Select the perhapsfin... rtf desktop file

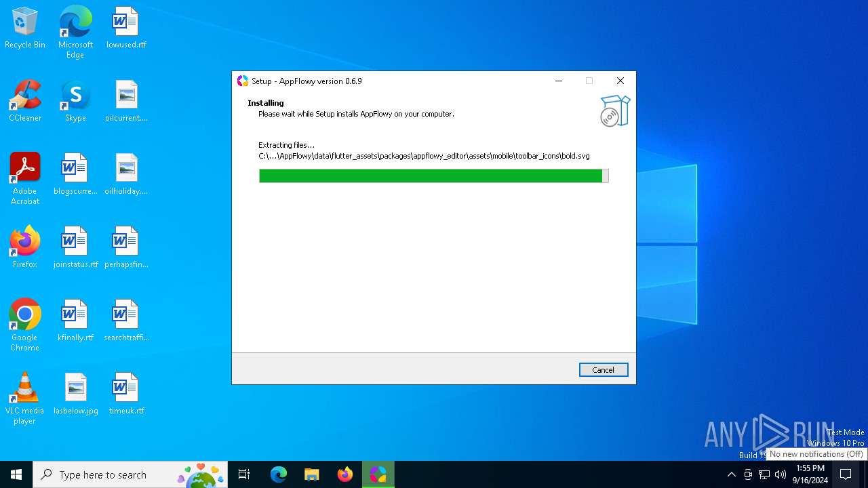[x=126, y=248]
